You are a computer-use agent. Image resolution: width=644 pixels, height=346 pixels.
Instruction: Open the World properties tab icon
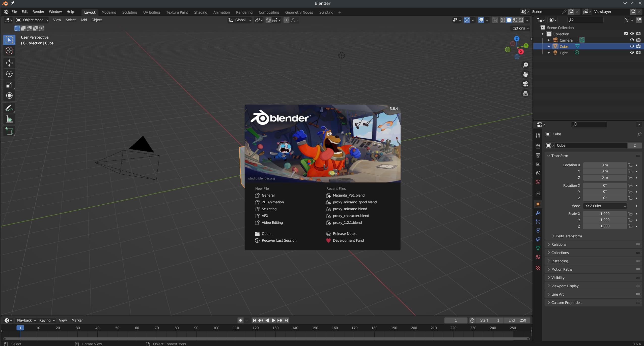click(538, 182)
